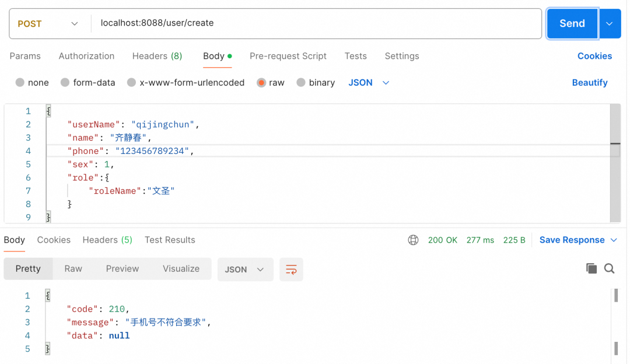Select the form-data radio button
Screen dimensions: 630x364
pos(65,82)
